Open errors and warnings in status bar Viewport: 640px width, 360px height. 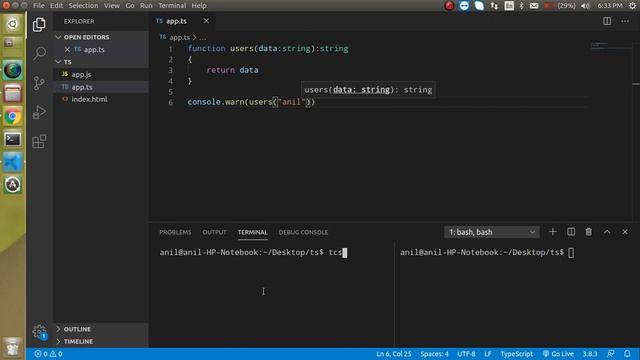[x=48, y=354]
